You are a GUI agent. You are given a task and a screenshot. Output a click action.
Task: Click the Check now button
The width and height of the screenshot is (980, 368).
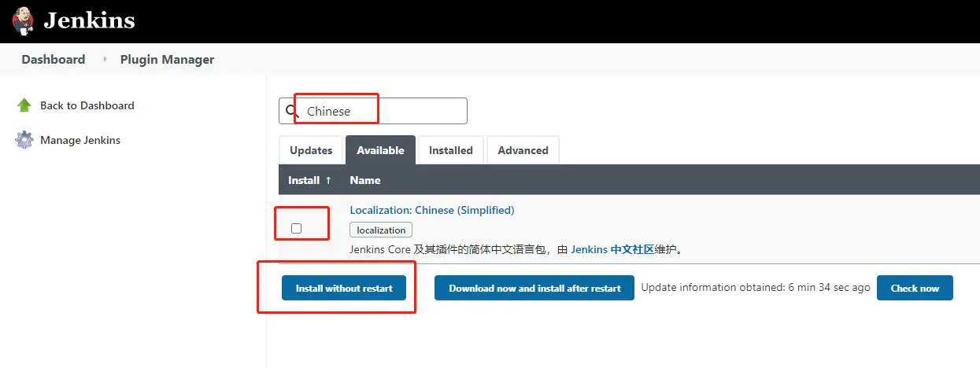pyautogui.click(x=915, y=288)
